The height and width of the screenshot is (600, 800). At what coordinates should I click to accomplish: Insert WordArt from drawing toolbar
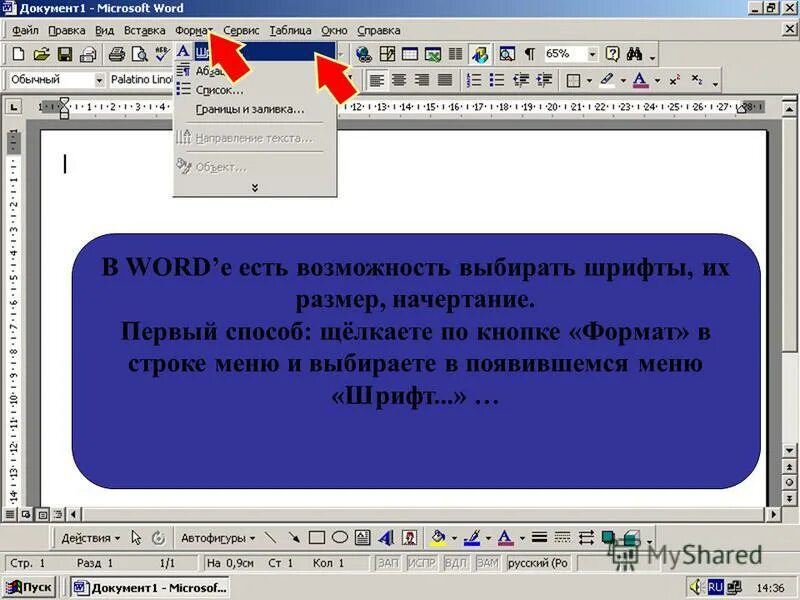386,538
